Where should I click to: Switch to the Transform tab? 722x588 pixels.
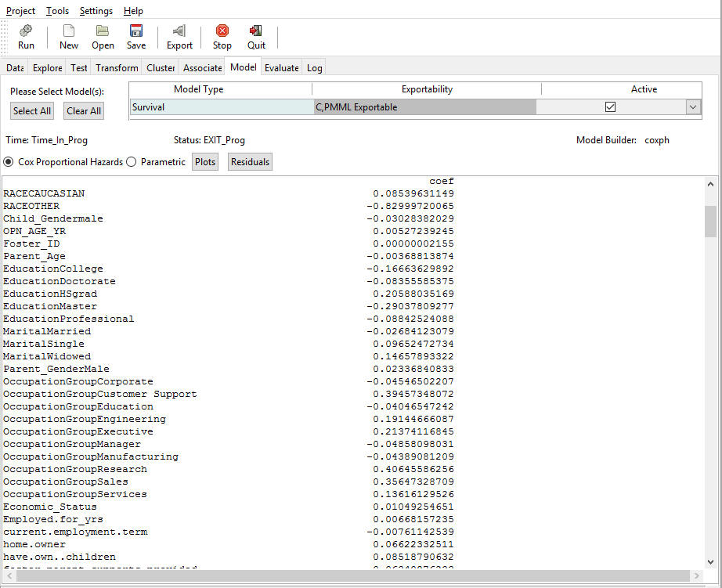[117, 67]
